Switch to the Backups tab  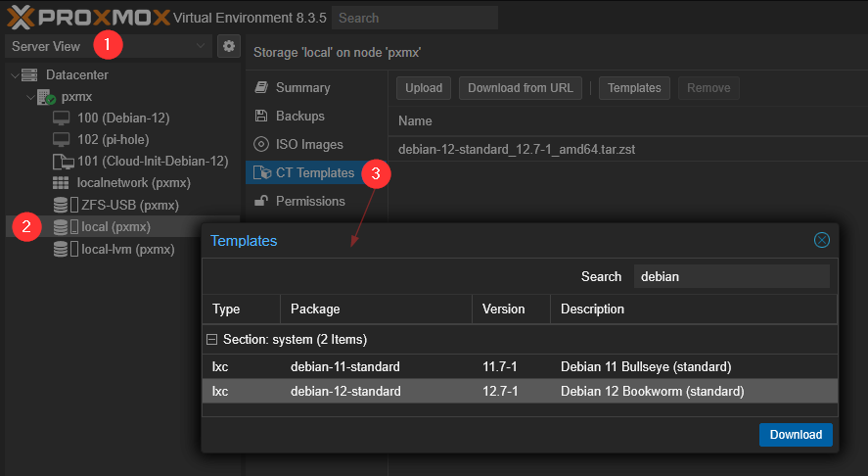[299, 116]
